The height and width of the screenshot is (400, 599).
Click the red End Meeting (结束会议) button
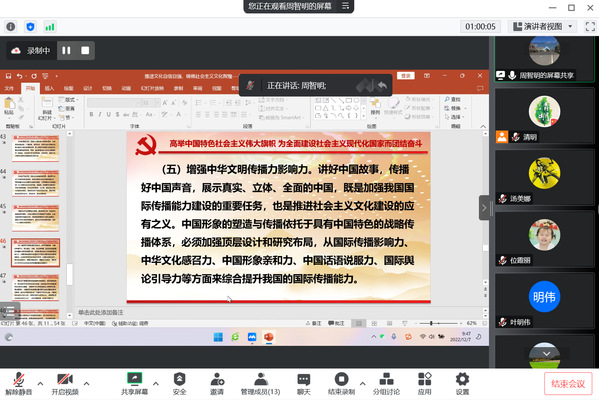coord(568,384)
